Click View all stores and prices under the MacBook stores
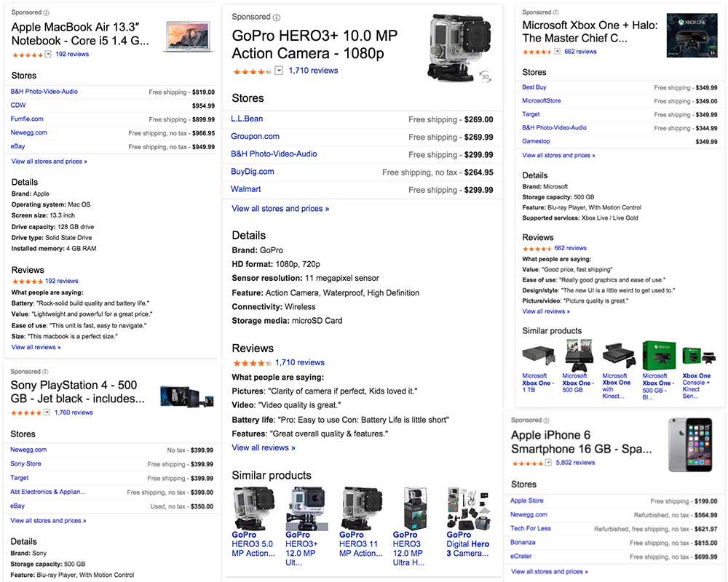Image resolution: width=728 pixels, height=582 pixels. (50, 162)
